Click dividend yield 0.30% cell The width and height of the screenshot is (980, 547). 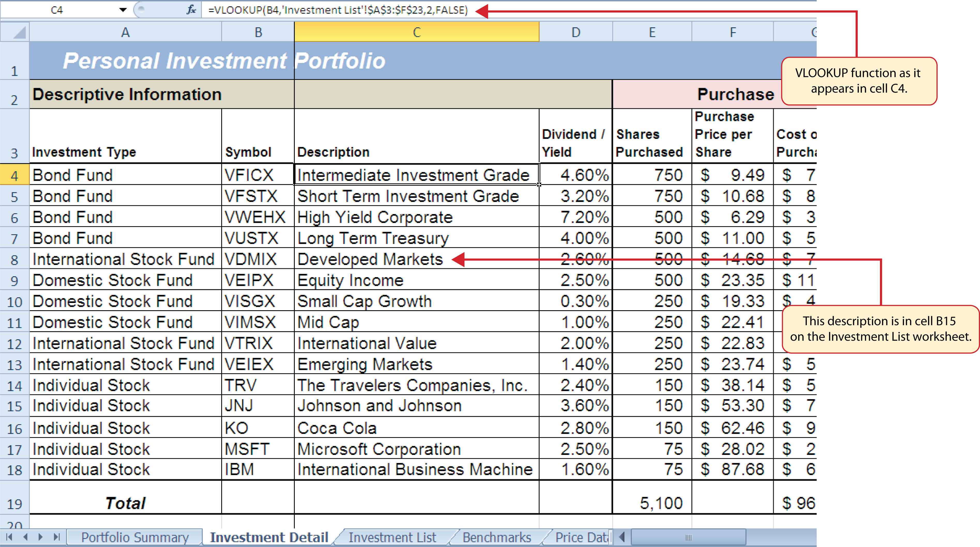576,301
